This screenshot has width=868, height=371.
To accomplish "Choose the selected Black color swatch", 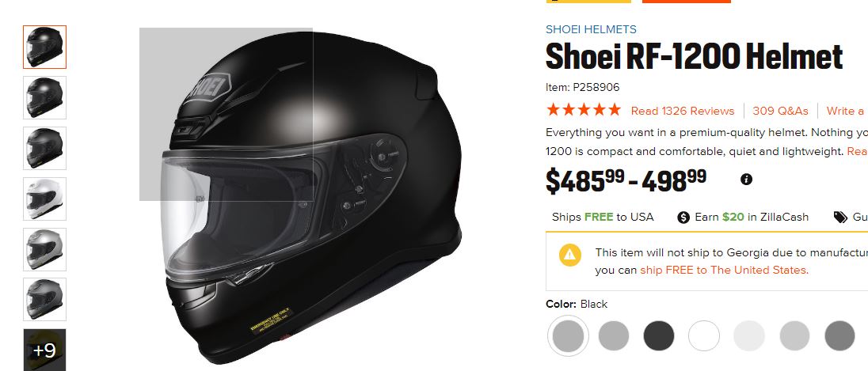I will click(568, 335).
